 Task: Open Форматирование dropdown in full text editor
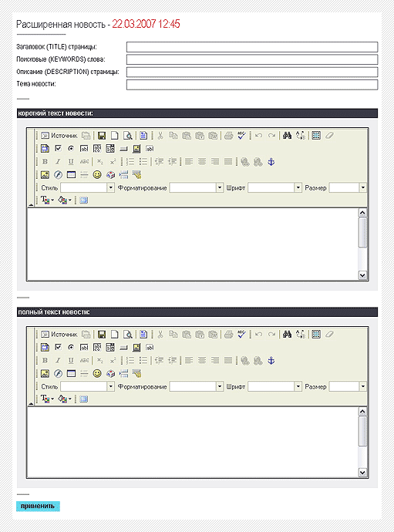pyautogui.click(x=220, y=386)
